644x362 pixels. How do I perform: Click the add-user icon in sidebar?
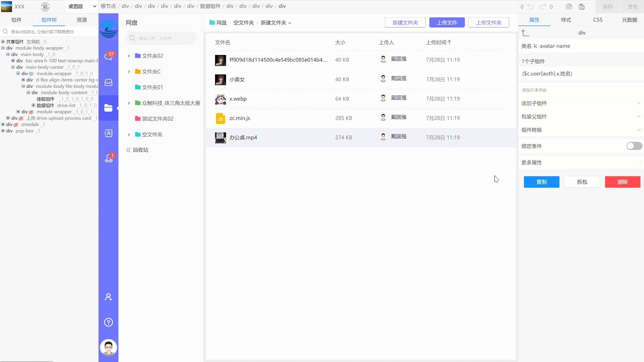pos(108,297)
